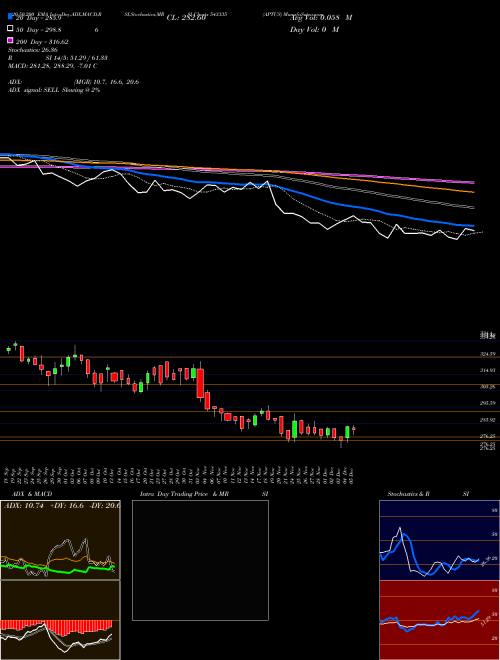This screenshot has height=660, width=500.
Task: Open the blue Stochastics mini chart
Action: pyautogui.click(x=439, y=540)
